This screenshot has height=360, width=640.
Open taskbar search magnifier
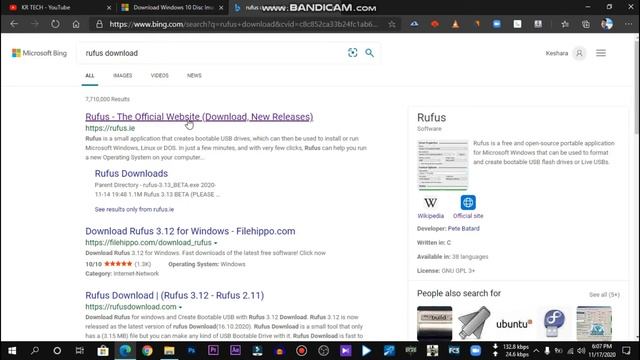point(35,351)
